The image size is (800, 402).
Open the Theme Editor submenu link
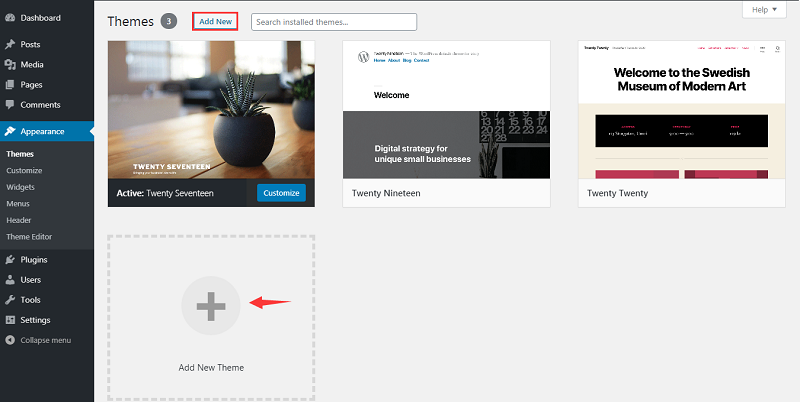(x=29, y=237)
